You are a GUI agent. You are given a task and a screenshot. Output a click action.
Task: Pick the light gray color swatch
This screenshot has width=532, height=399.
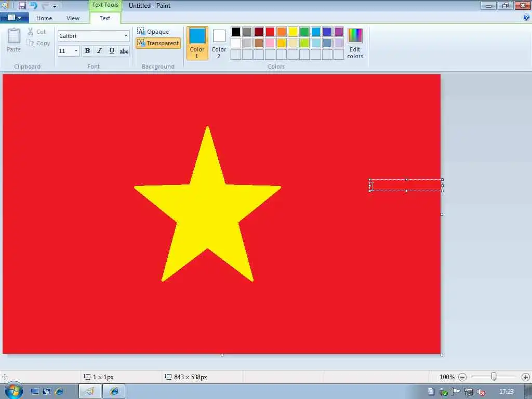tap(247, 43)
